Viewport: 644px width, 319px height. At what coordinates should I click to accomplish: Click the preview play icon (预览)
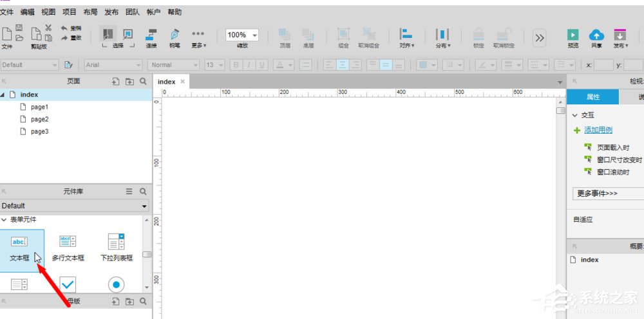(573, 35)
